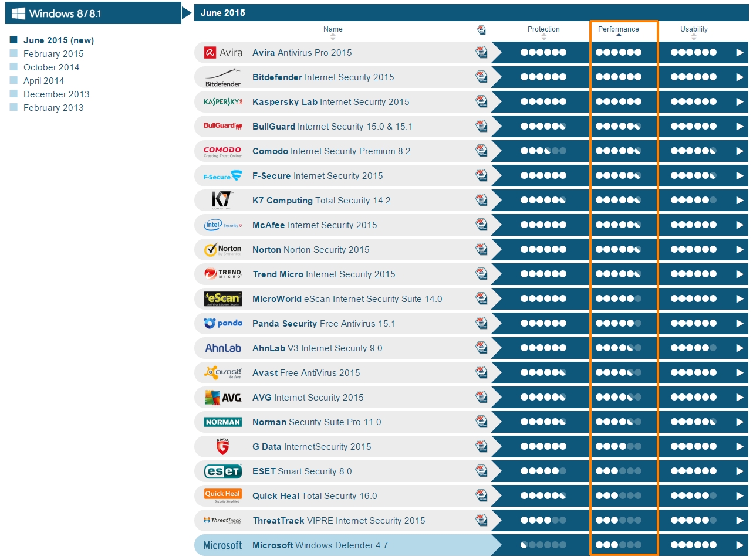The height and width of the screenshot is (560, 753).
Task: Expand details arrow for McAfee row
Action: 740,225
